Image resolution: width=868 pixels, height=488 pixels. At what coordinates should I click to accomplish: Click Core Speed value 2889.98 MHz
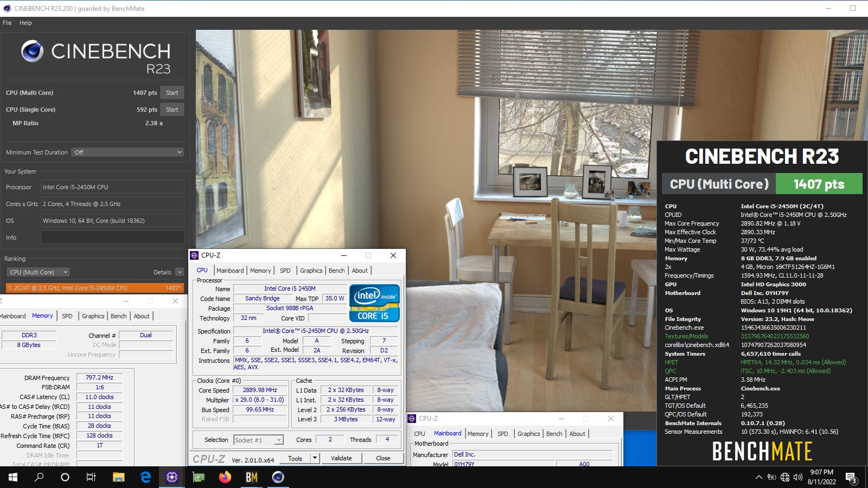point(260,390)
